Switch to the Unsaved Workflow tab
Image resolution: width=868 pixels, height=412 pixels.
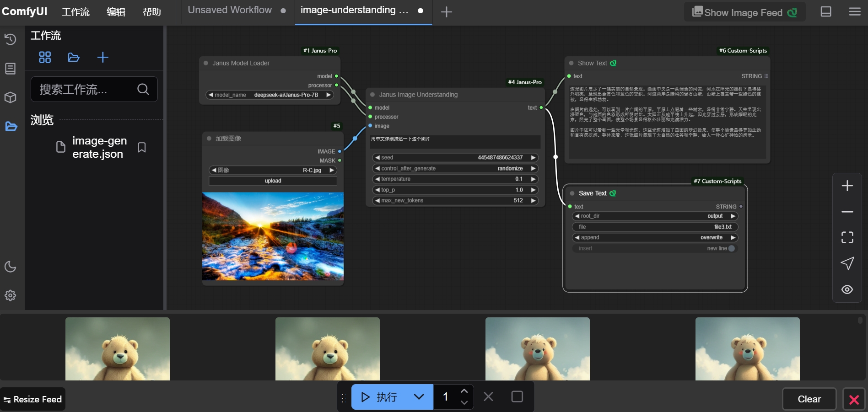[x=230, y=10]
